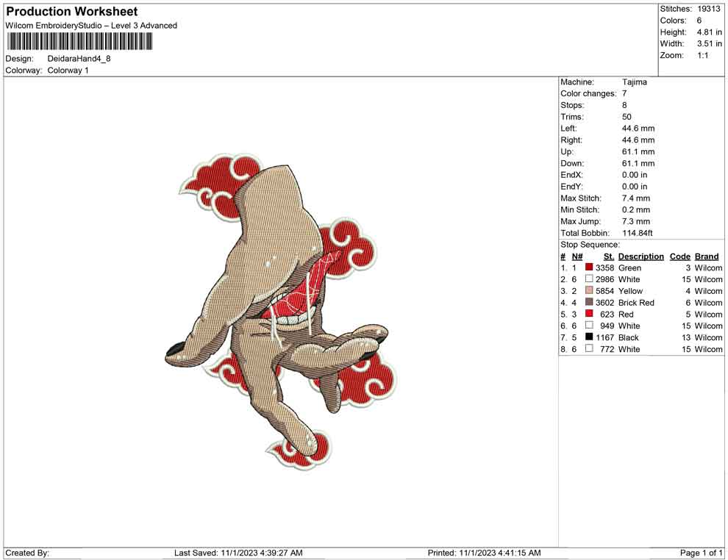Click the barcode under the worksheet title
This screenshot has width=728, height=560.
pyautogui.click(x=79, y=42)
